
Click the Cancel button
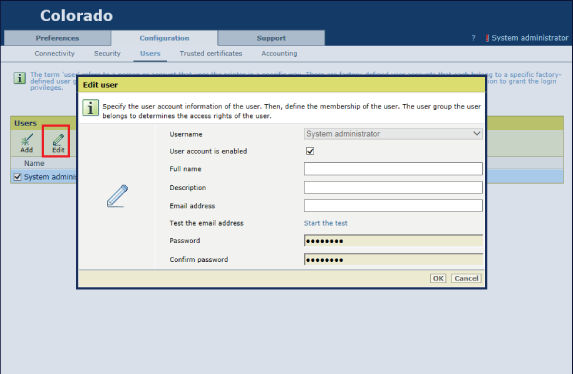pyautogui.click(x=466, y=278)
